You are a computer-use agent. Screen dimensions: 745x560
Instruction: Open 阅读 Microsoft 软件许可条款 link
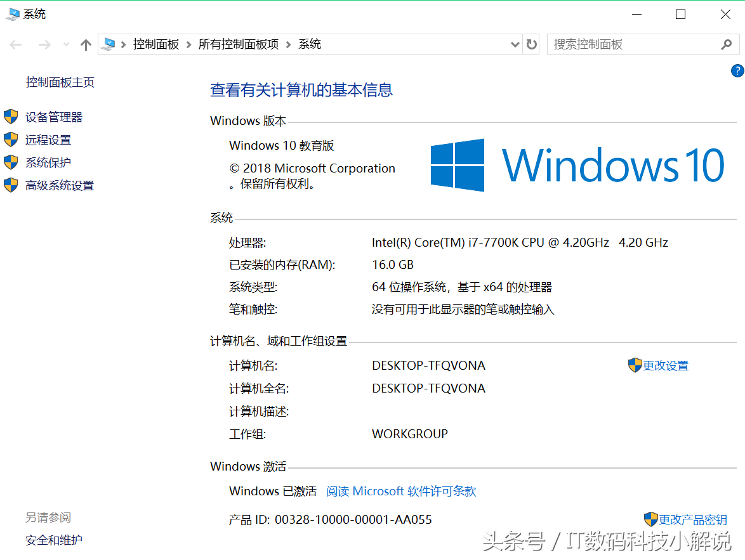tap(401, 491)
